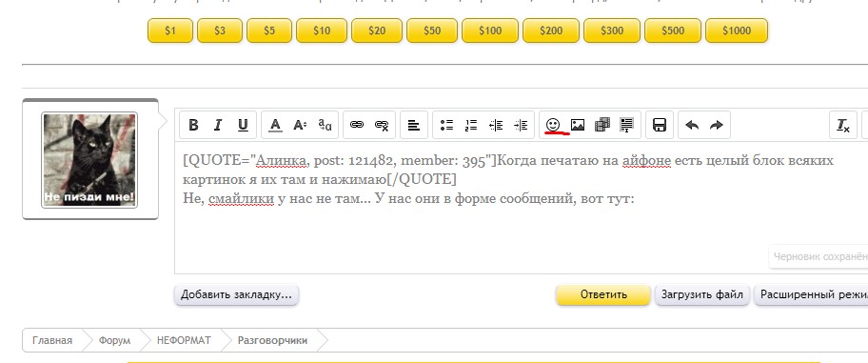The height and width of the screenshot is (363, 868).
Task: Click the $1 donation button
Action: click(170, 30)
